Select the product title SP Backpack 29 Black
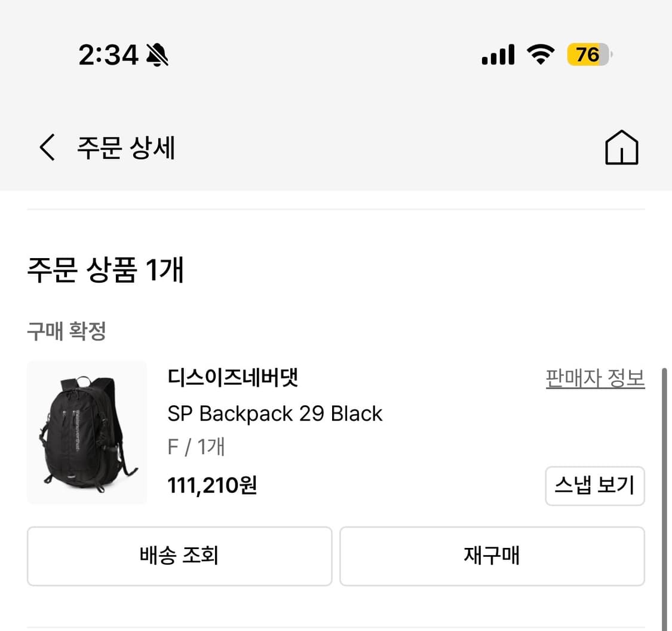This screenshot has width=672, height=631. [x=275, y=413]
